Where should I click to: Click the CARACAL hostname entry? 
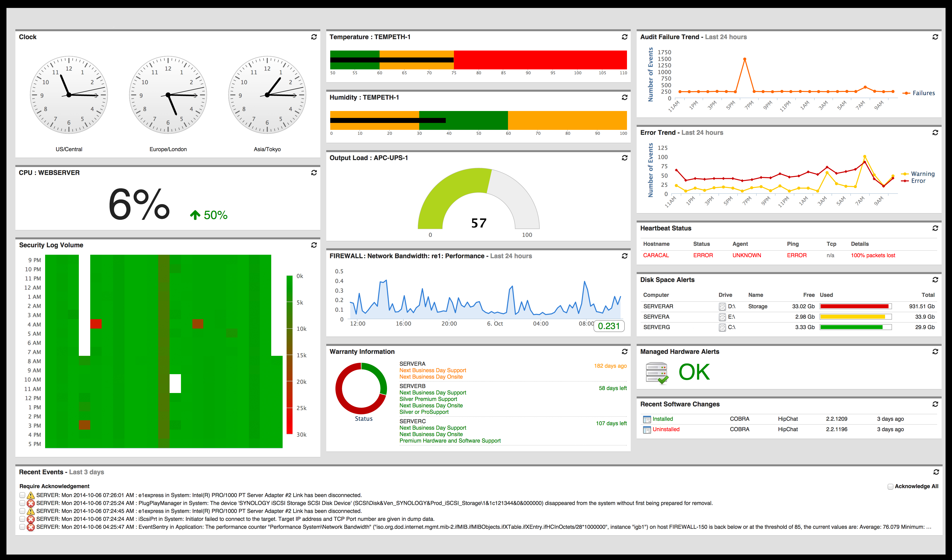(656, 256)
